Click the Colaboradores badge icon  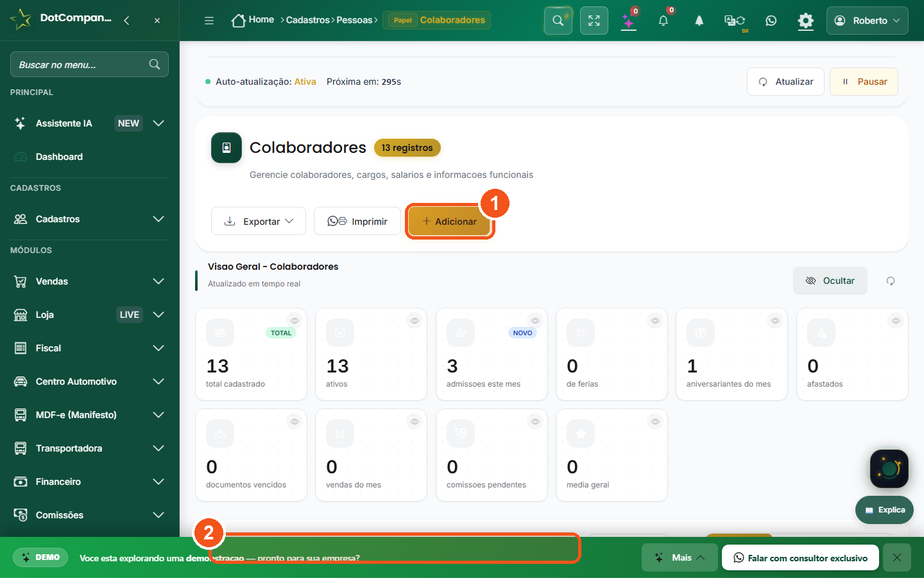[227, 148]
